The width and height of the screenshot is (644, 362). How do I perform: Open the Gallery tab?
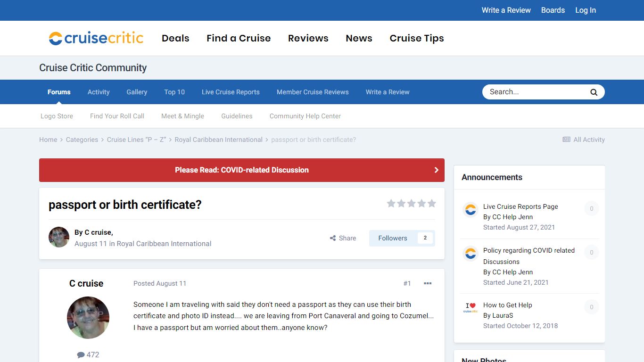click(x=137, y=92)
